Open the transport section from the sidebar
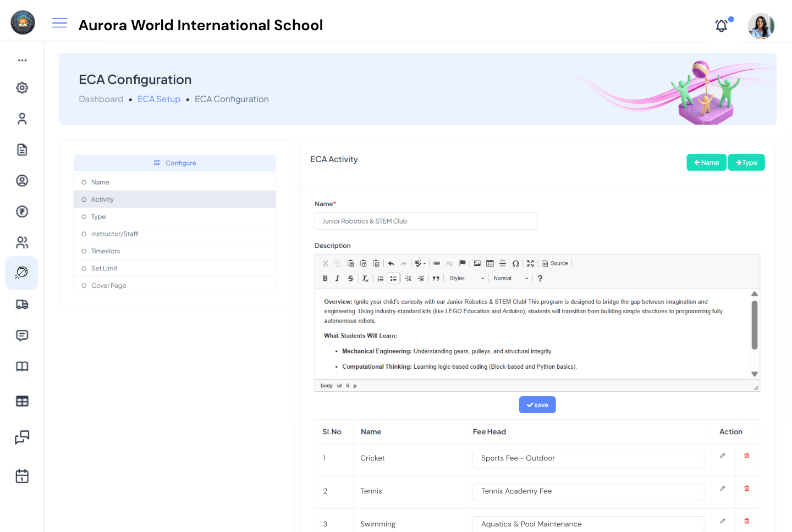Image resolution: width=792 pixels, height=532 pixels. point(22,304)
